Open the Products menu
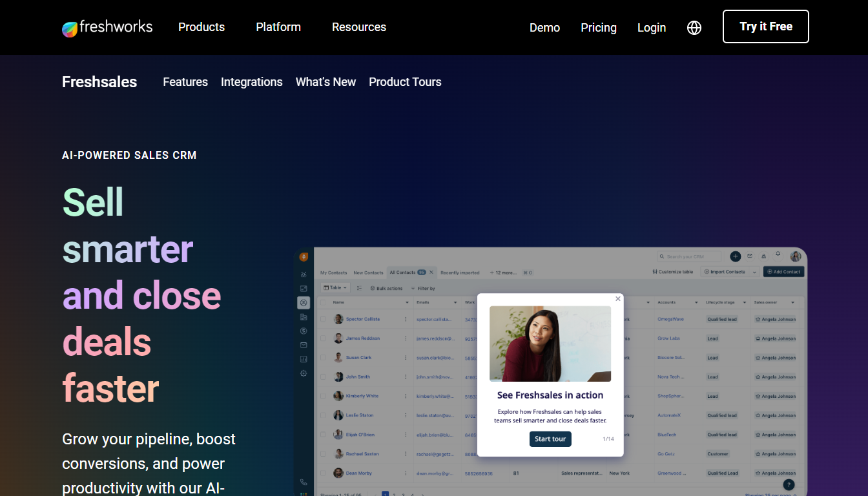868x496 pixels. (x=201, y=27)
